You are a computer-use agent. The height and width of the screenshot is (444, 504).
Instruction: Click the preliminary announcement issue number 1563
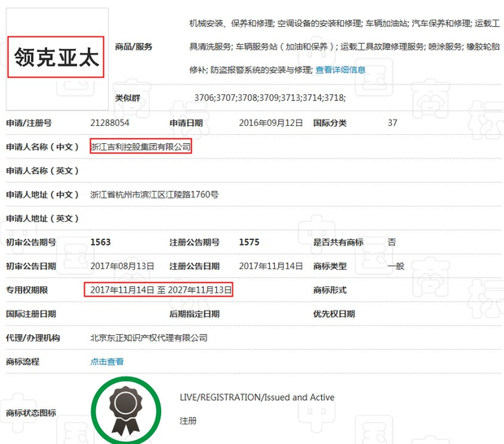(x=100, y=242)
